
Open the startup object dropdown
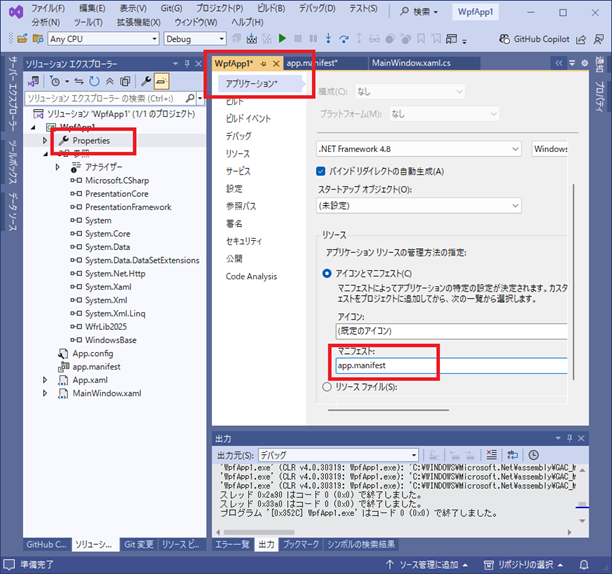(515, 206)
